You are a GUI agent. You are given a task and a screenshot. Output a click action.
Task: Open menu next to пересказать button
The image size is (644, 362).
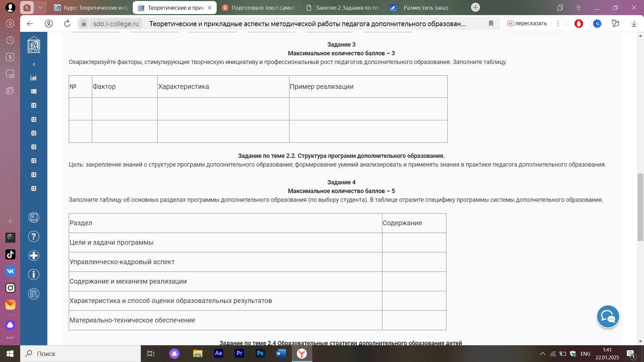(x=558, y=23)
